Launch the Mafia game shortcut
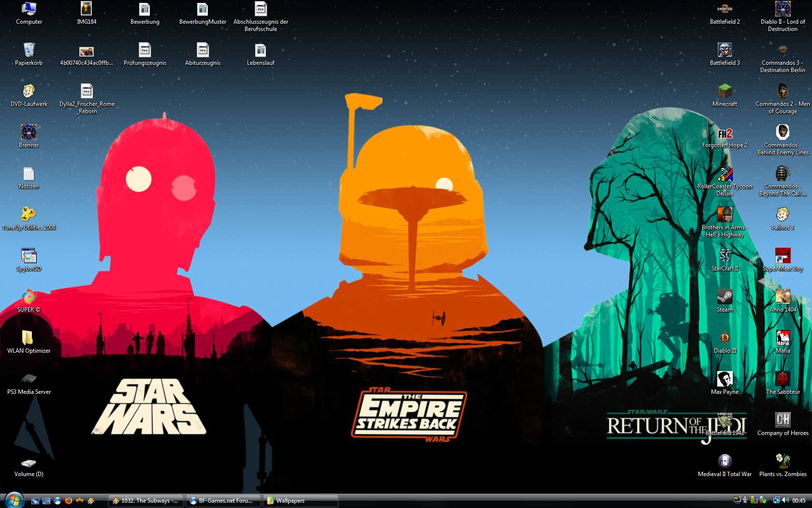Screen dimensions: 812x508 coord(783,343)
